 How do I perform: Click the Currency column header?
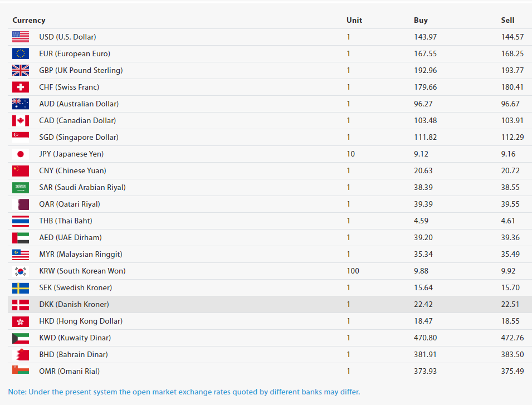[29, 20]
